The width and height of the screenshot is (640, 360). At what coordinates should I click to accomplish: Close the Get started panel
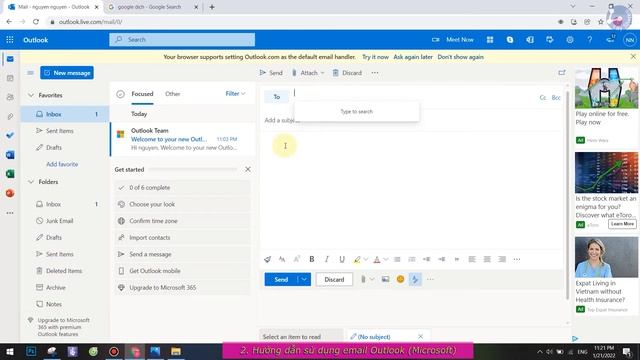248,169
